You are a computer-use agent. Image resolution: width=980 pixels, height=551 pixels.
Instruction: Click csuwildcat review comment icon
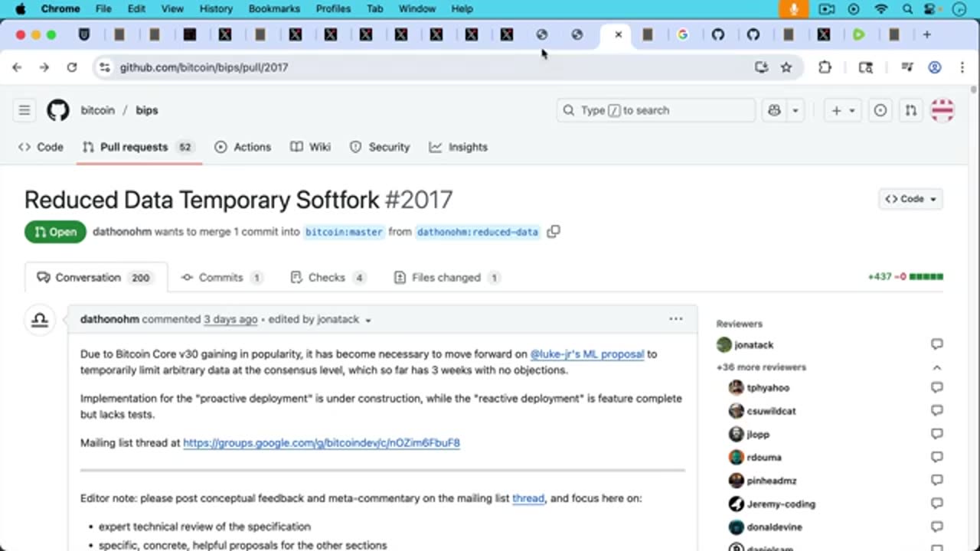click(x=936, y=411)
